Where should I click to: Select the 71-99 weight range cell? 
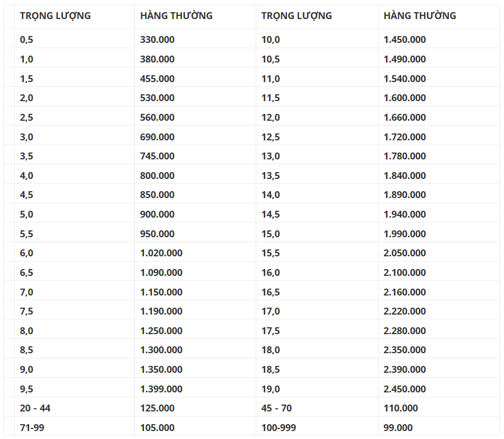pyautogui.click(x=32, y=428)
